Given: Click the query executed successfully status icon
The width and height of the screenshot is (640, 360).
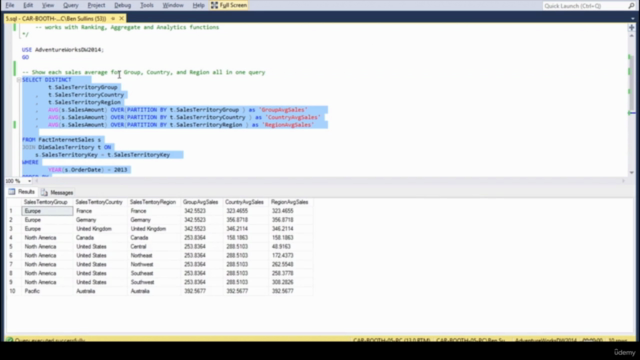Looking at the screenshot, I should tap(9, 340).
